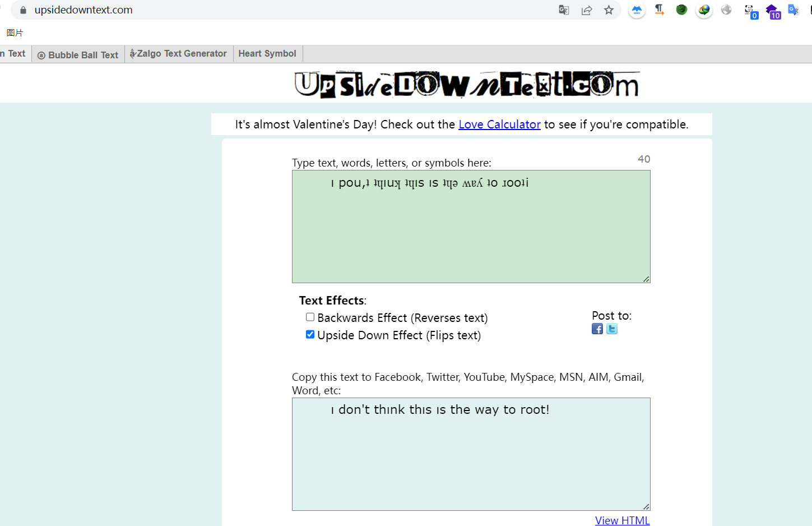The width and height of the screenshot is (812, 526).
Task: Click the lock icon beside the site address
Action: click(23, 10)
